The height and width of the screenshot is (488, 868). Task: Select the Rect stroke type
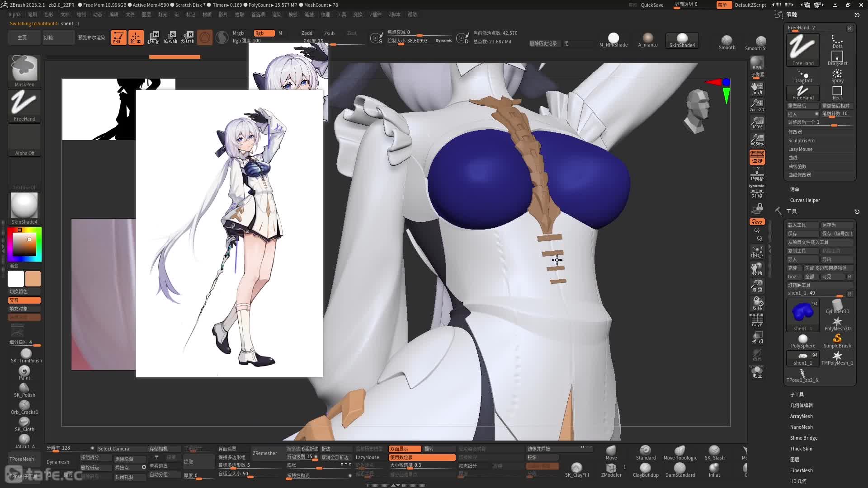tap(837, 93)
